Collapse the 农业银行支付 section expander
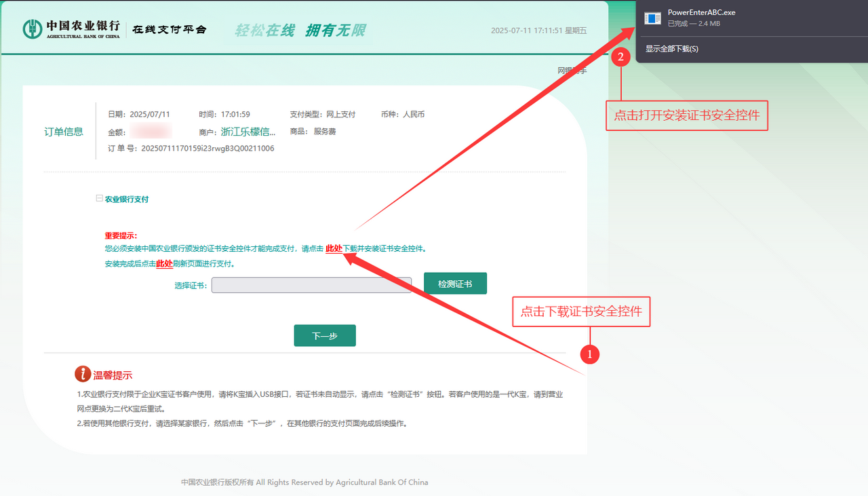 click(x=100, y=199)
